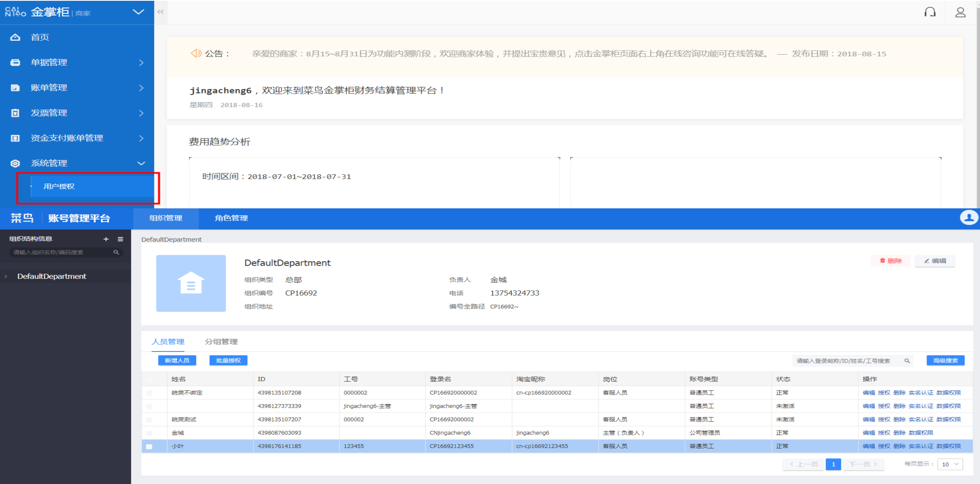Open the per-page display count dropdown
Screen dimensions: 980x484
pyautogui.click(x=950, y=464)
